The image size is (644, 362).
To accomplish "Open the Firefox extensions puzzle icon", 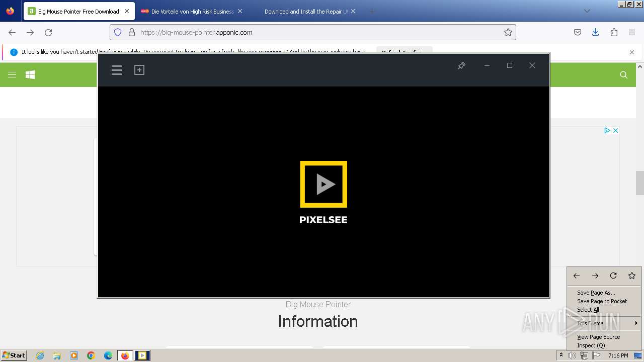I will (614, 32).
